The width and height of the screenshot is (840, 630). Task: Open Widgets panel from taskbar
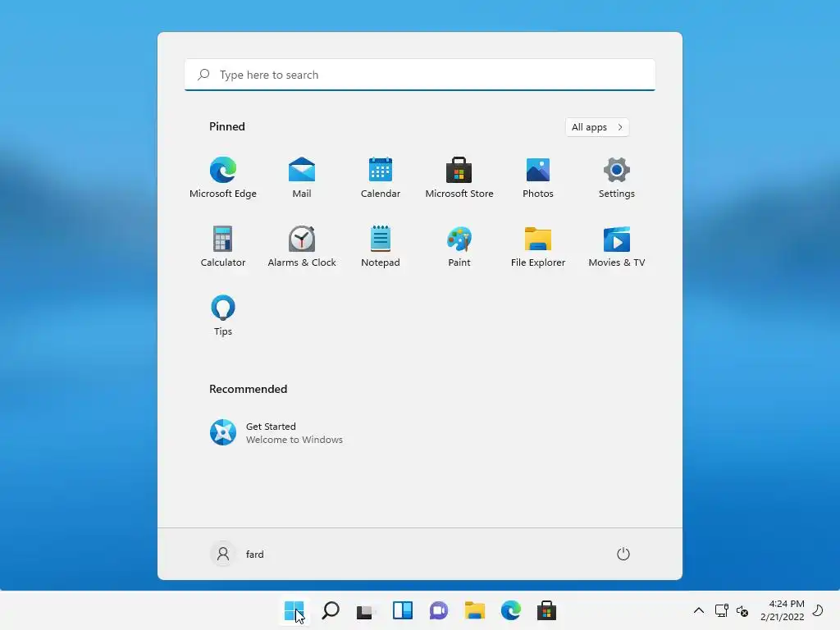point(402,610)
